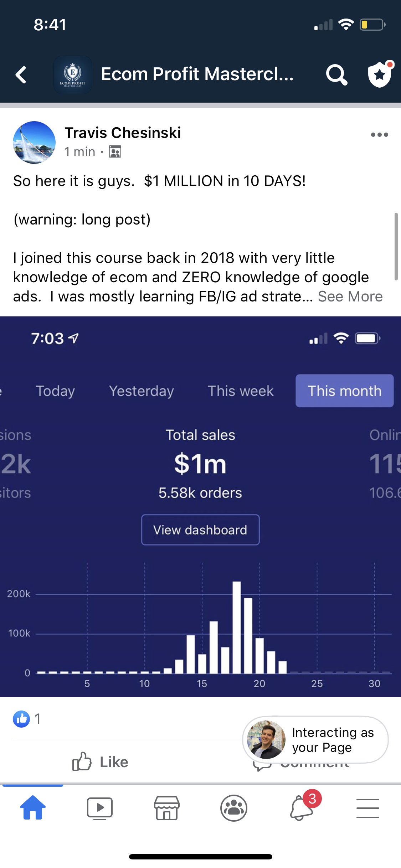This screenshot has width=401, height=868.
Task: Like the post with thumbs-up button
Action: [100, 762]
